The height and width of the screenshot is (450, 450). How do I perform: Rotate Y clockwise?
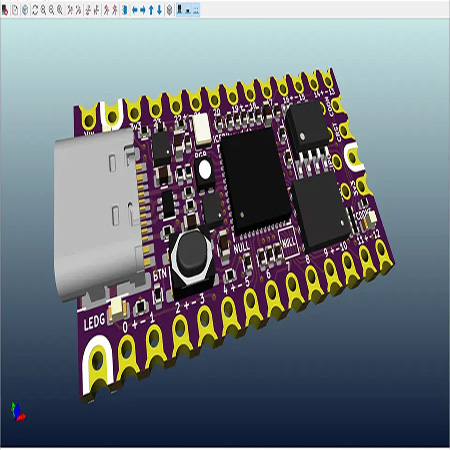[88, 10]
